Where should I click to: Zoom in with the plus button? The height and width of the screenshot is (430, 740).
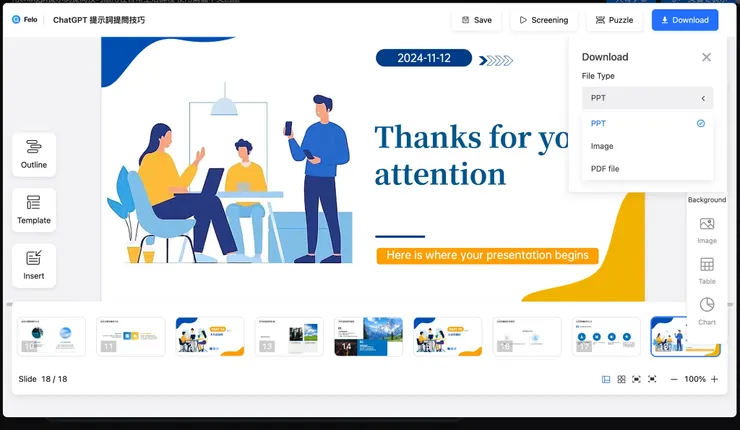coord(715,379)
